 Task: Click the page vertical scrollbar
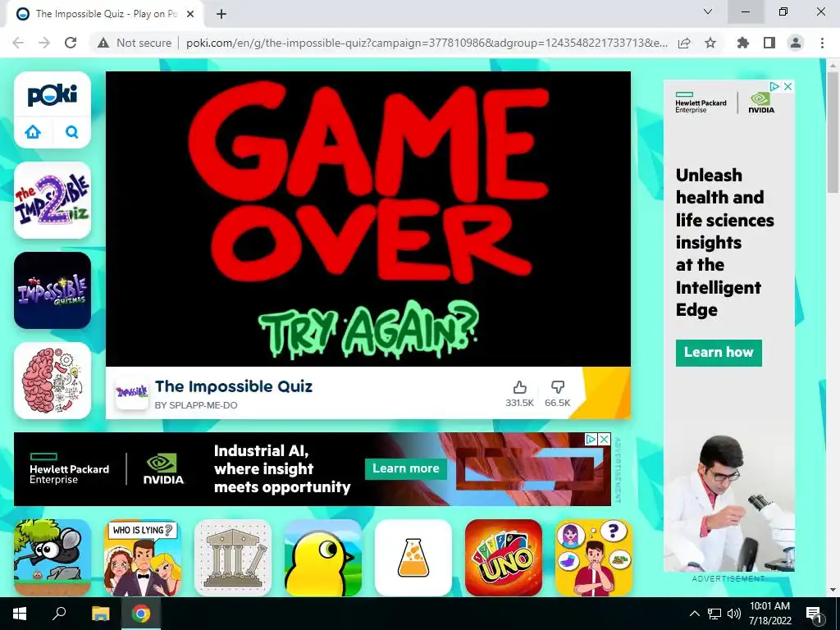(x=833, y=132)
